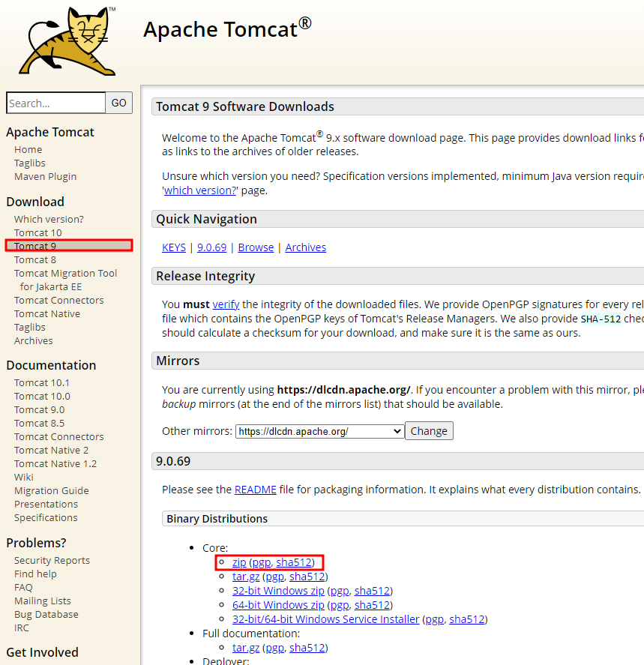The image size is (644, 665).
Task: Click the GO search button
Action: [118, 103]
